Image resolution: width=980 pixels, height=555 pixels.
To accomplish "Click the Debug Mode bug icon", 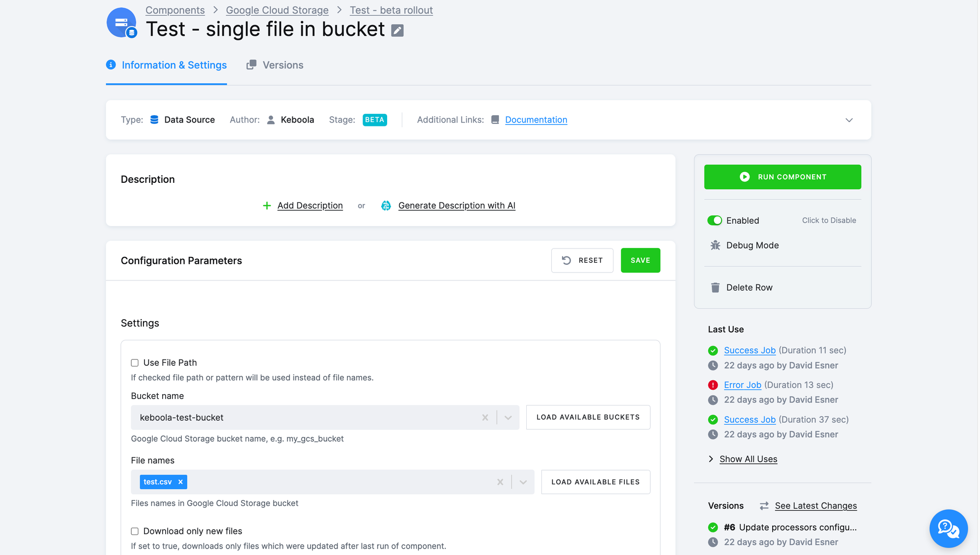I will (716, 245).
